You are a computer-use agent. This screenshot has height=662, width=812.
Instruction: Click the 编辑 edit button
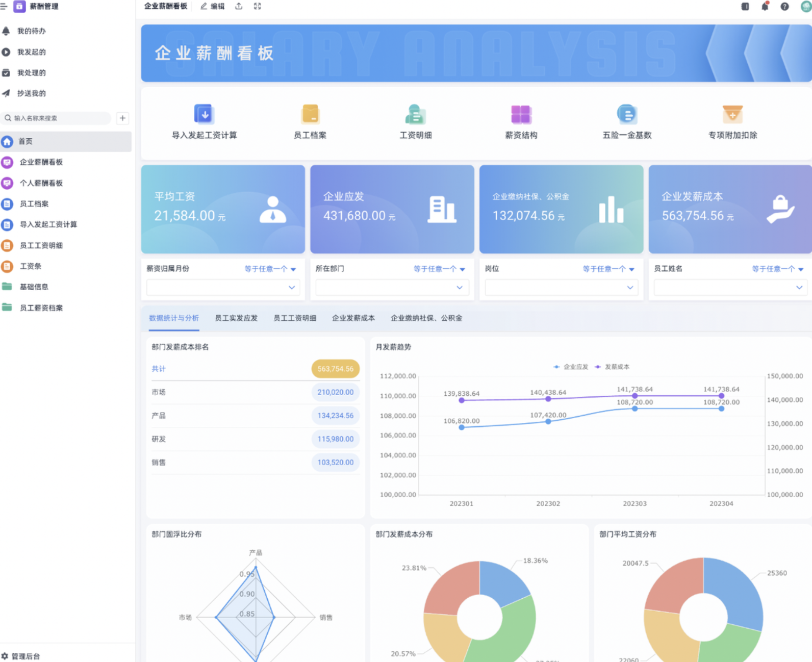(x=213, y=7)
